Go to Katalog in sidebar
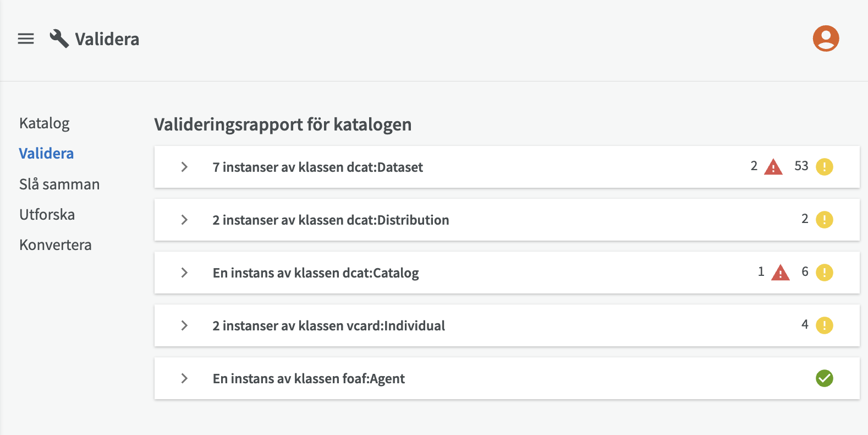 click(x=45, y=123)
